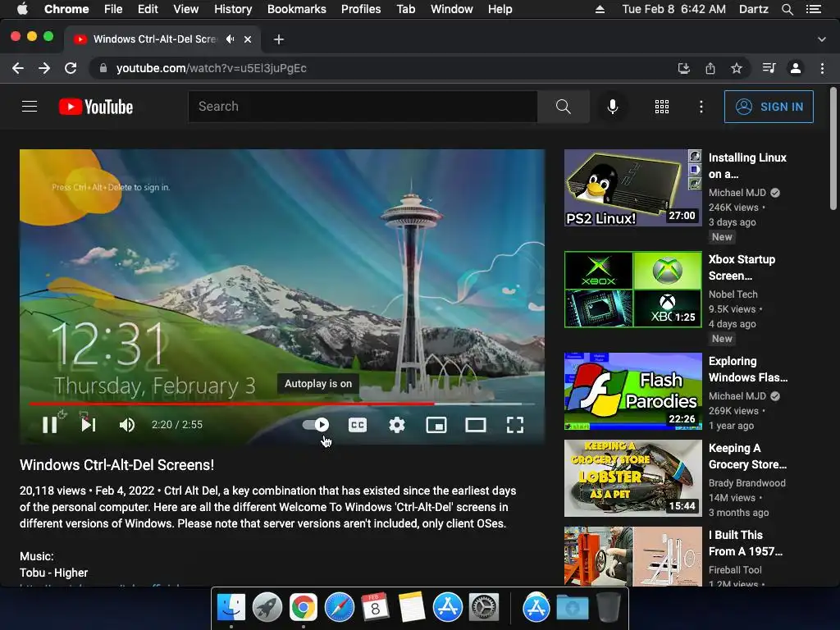The width and height of the screenshot is (840, 630).
Task: Open Safari from the Dock
Action: point(339,608)
